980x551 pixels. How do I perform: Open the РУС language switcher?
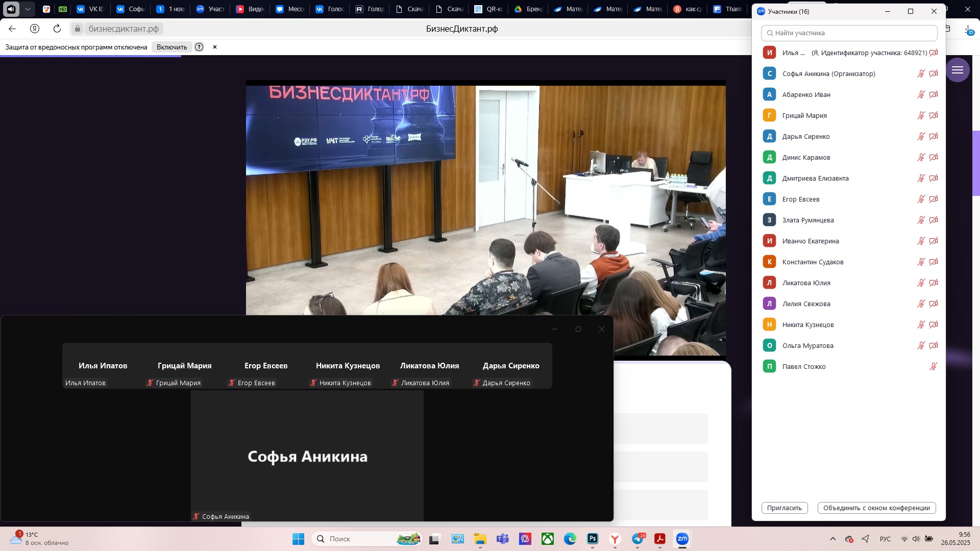click(885, 539)
